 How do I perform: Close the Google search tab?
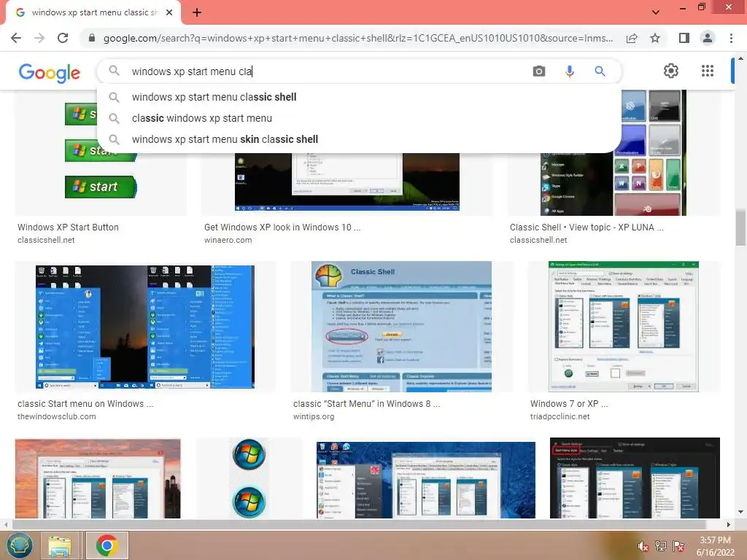click(x=169, y=12)
